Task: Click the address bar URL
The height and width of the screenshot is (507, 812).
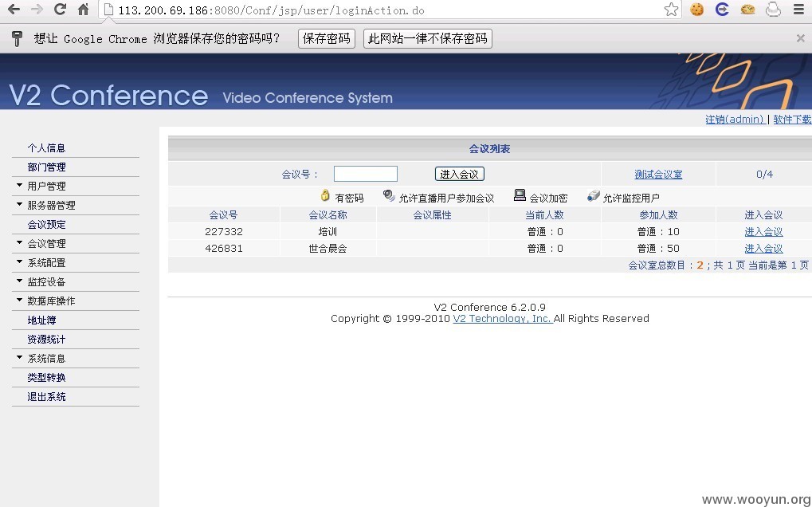Action: [271, 10]
